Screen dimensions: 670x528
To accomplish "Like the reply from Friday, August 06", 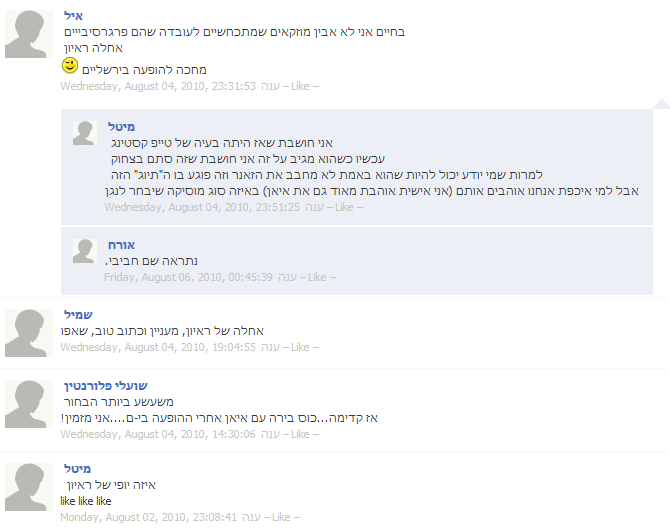I will point(317,277).
